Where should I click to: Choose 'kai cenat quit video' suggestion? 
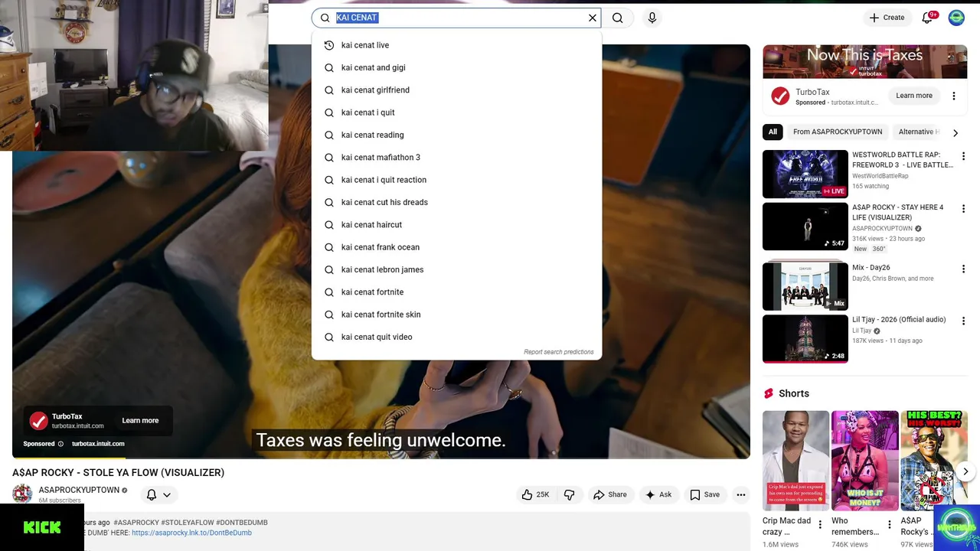[x=456, y=337]
